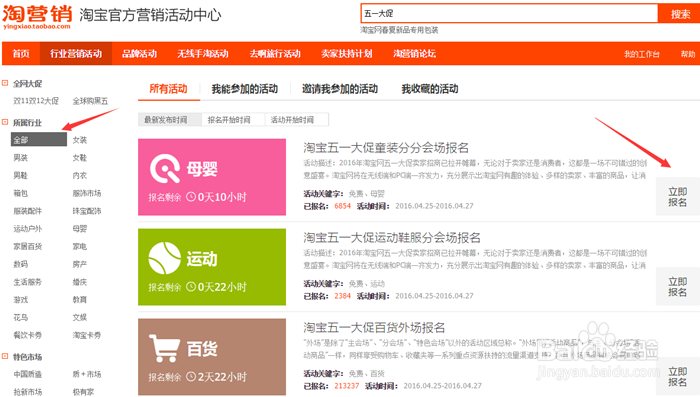The image size is (700, 397).
Task: Select 男鞋 industry filter
Action: [21, 176]
